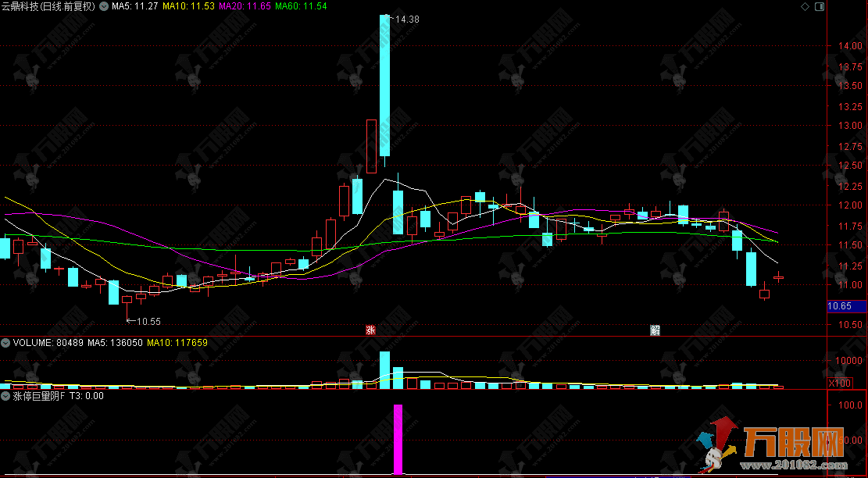Screen dimensions: 868x478
Task: Click the X100 volume scale label
Action: pyautogui.click(x=840, y=383)
